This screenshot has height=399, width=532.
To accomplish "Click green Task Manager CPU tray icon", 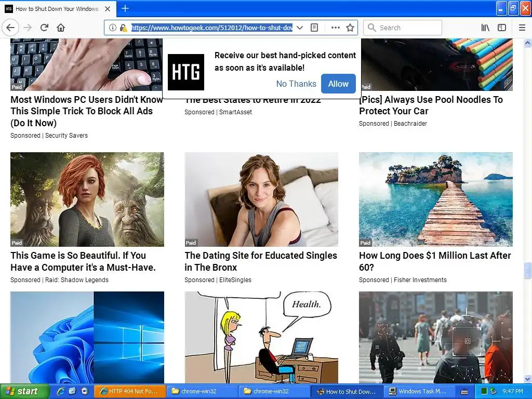I will (484, 392).
